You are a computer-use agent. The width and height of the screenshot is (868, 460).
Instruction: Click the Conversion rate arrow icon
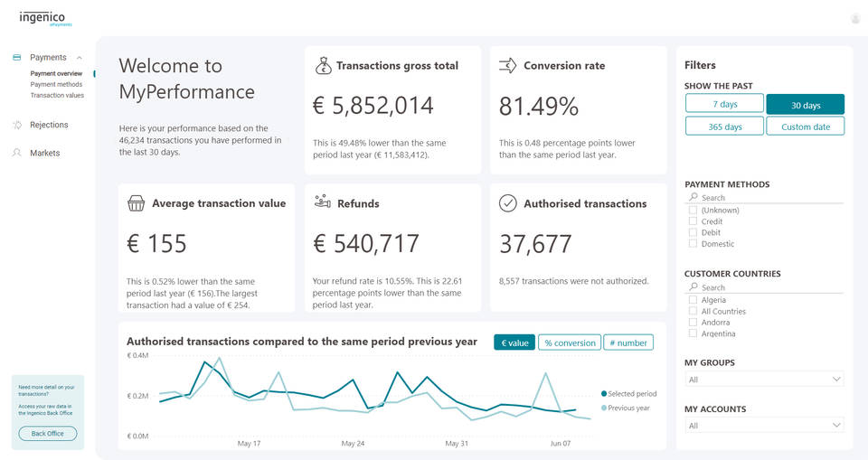point(507,66)
